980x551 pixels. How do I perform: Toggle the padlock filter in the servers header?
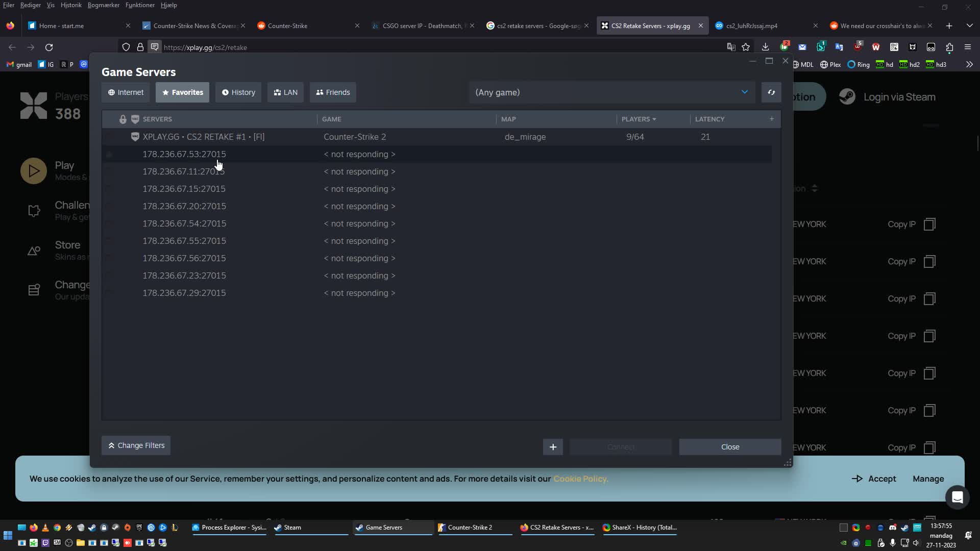[122, 119]
